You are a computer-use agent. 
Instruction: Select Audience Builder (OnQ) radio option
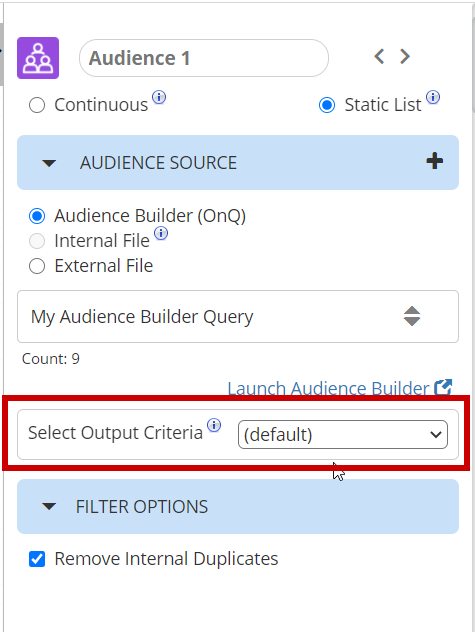pos(37,216)
